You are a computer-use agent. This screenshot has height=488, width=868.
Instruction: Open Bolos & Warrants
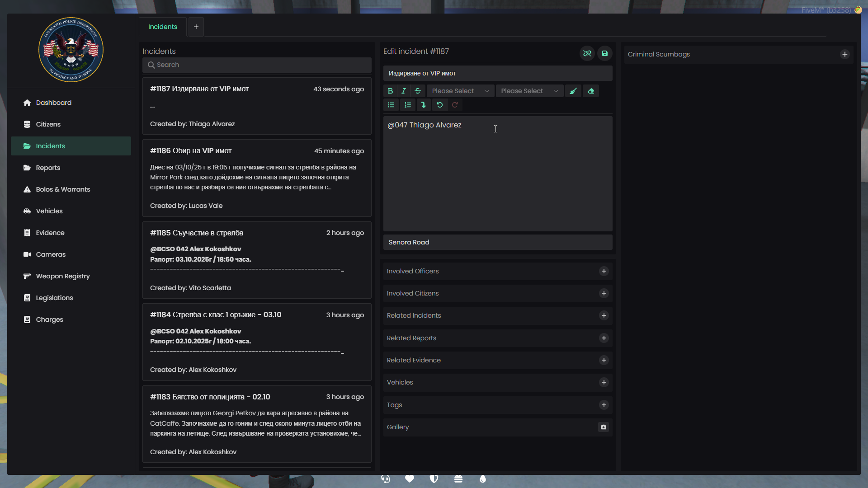tap(71, 189)
